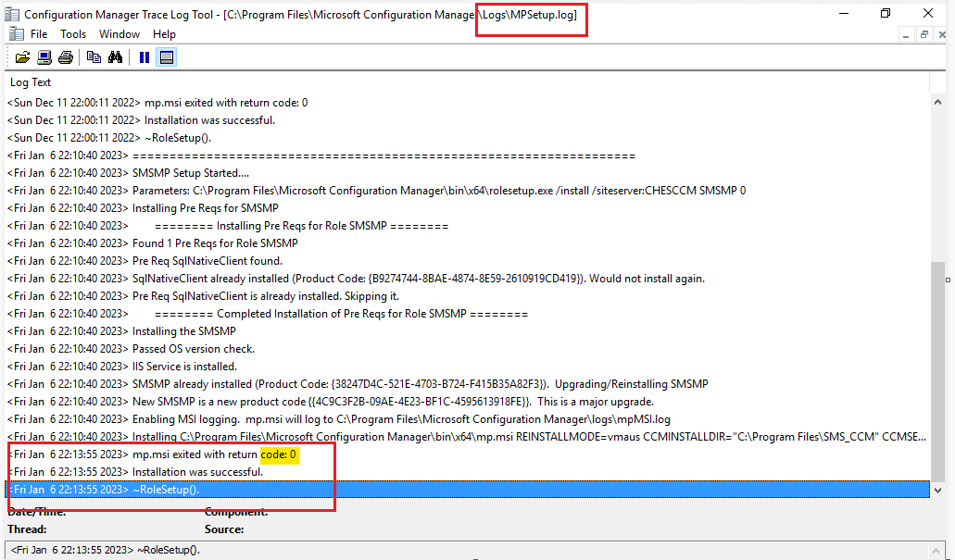Open the Window menu
Viewport: 955px width, 560px height.
click(x=119, y=34)
